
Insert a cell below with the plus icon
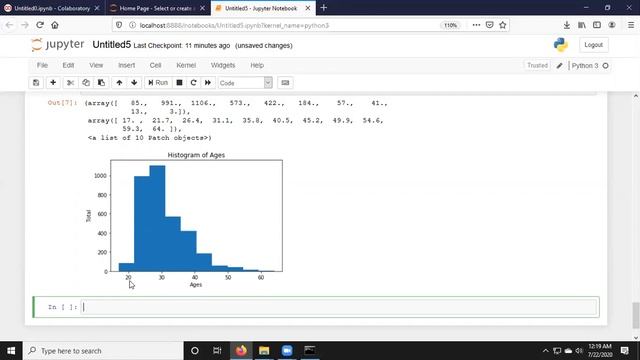[53, 83]
